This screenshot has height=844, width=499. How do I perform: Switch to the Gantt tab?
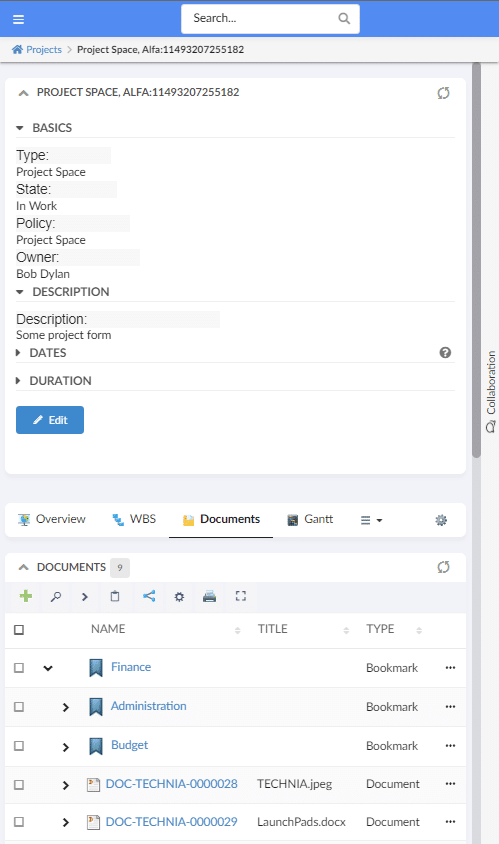(310, 519)
